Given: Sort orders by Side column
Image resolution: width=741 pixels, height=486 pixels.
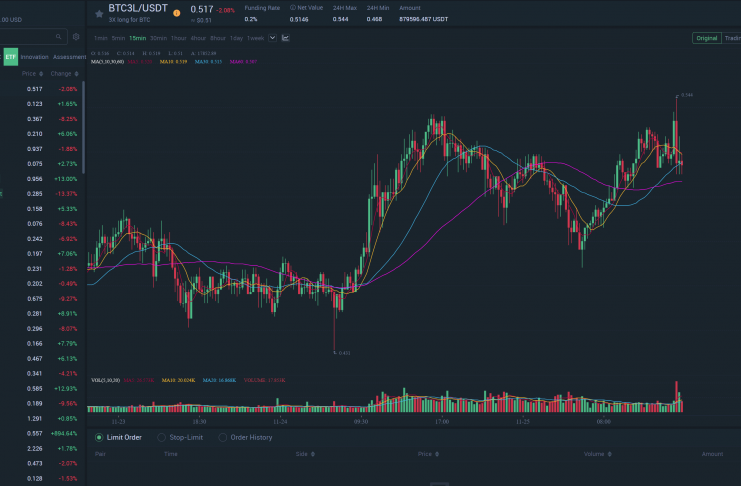Looking at the screenshot, I should pyautogui.click(x=305, y=454).
